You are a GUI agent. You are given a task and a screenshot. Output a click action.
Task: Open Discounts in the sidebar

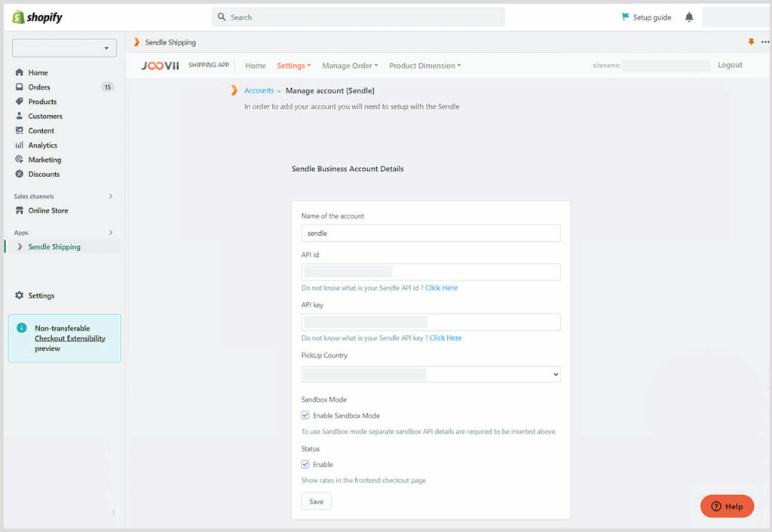click(44, 174)
